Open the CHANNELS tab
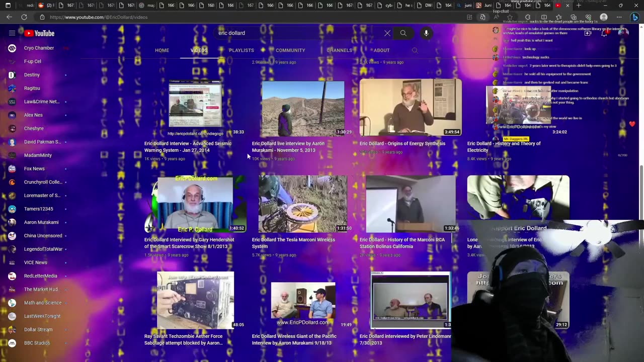 (340, 50)
